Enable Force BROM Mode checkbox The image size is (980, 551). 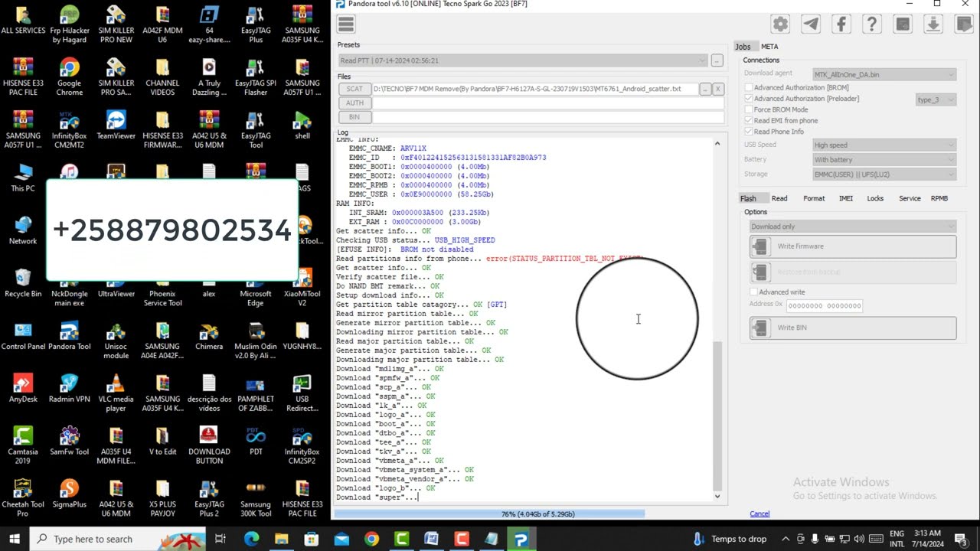pyautogui.click(x=749, y=109)
